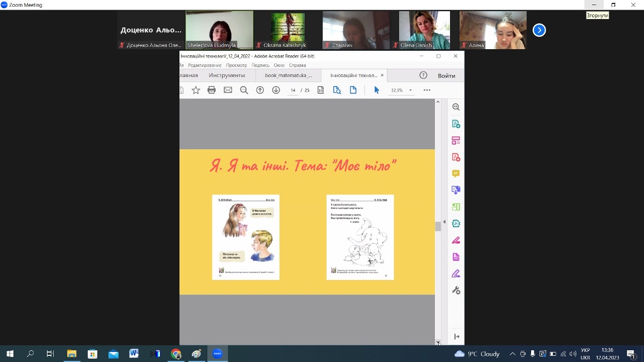Screen dimensions: 644x362
Task: Collapse the right tools pane arrow
Action: [x=444, y=222]
